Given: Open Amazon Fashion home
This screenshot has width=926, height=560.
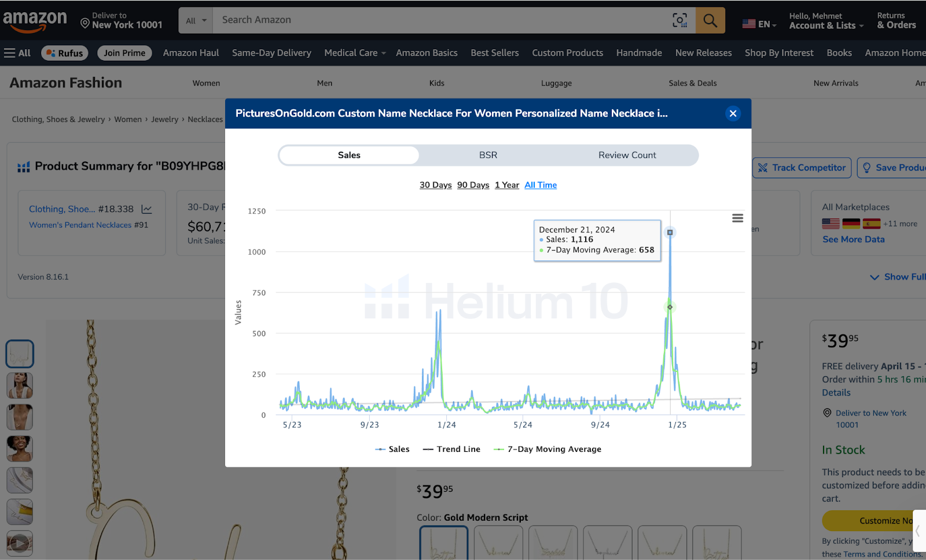Looking at the screenshot, I should [x=66, y=83].
